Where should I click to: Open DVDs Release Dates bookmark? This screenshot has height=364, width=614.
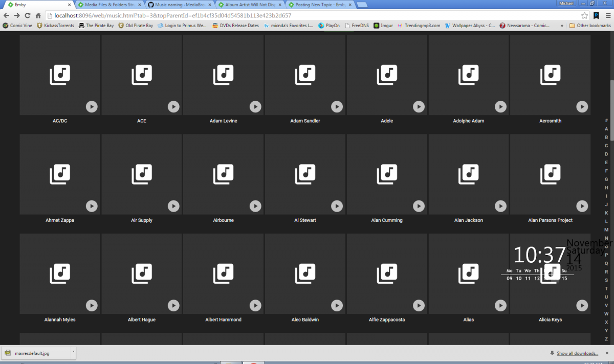click(235, 25)
